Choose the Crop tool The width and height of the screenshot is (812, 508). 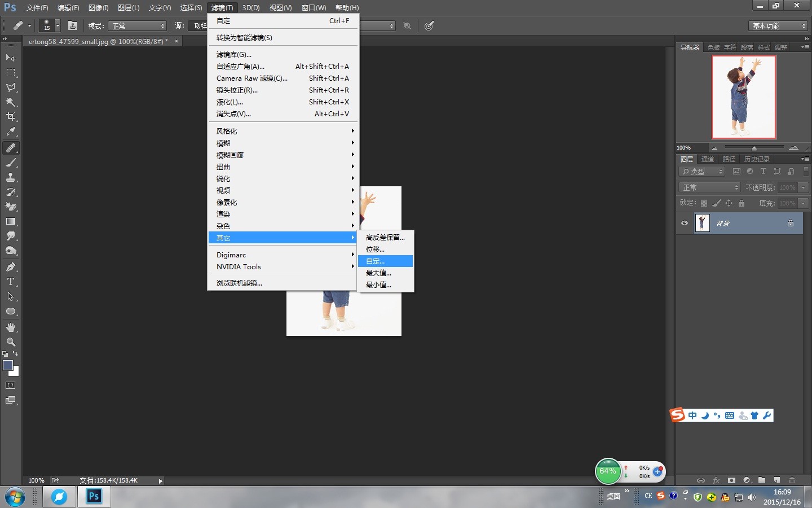pyautogui.click(x=11, y=117)
